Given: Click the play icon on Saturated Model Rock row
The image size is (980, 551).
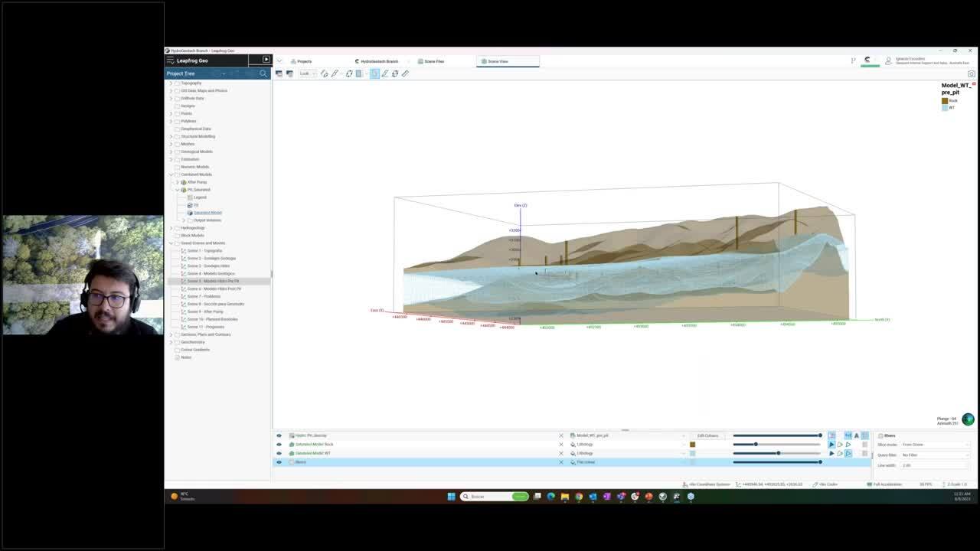Looking at the screenshot, I should click(x=831, y=445).
